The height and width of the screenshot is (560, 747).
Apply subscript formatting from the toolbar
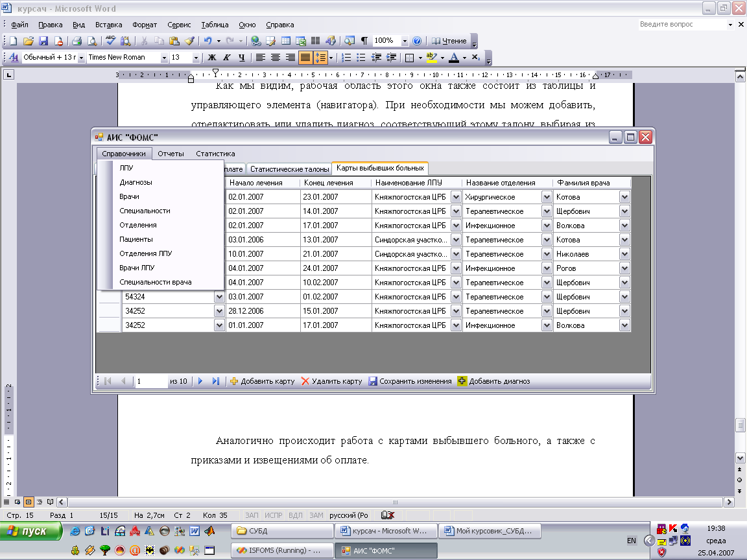(475, 58)
